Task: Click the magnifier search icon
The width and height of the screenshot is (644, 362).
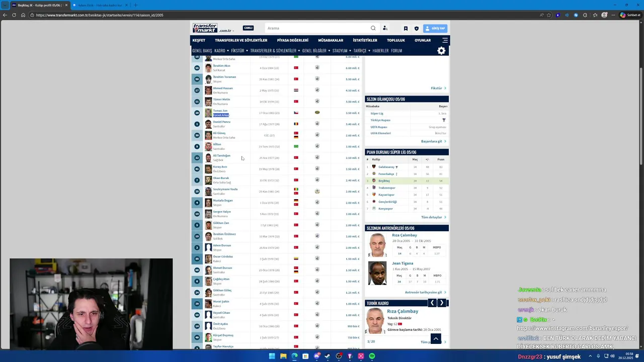Action: point(373,28)
